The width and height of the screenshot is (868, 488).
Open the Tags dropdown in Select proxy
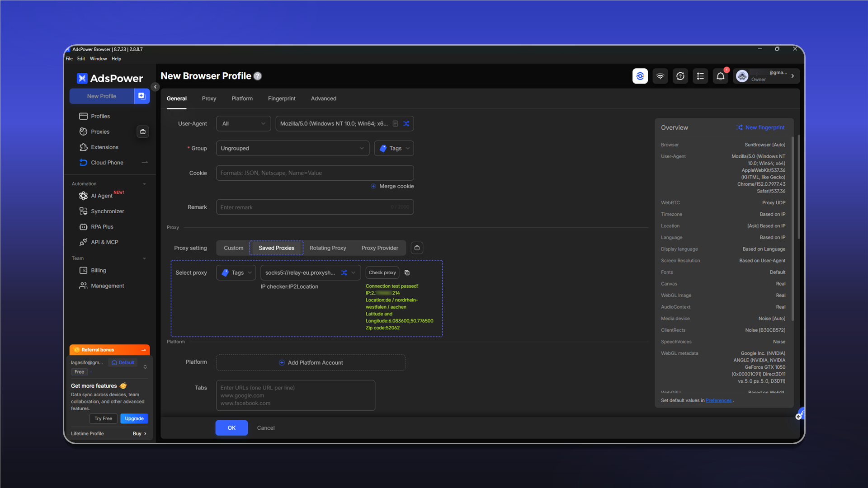click(236, 272)
